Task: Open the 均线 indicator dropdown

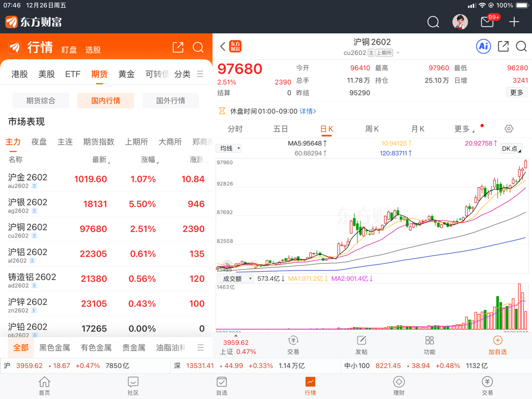Action: (x=229, y=148)
